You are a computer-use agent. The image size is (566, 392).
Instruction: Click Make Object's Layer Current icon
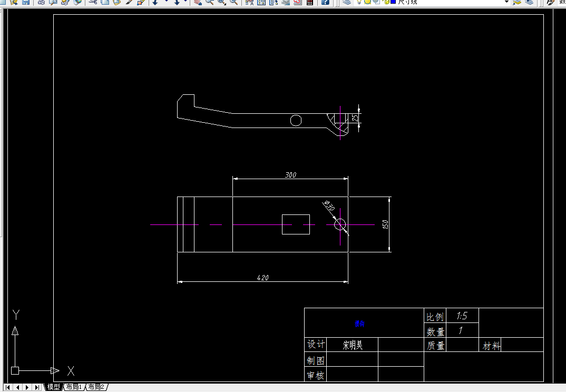(517, 2)
